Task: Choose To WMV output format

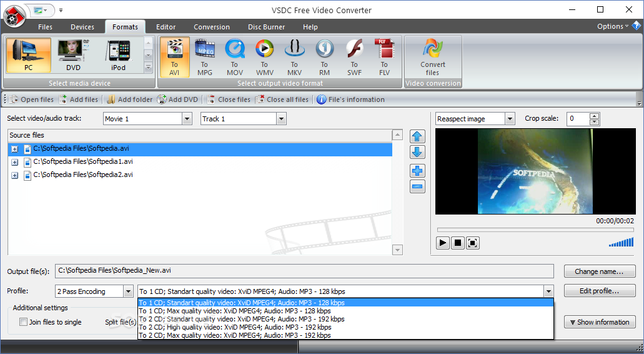Action: (264, 57)
